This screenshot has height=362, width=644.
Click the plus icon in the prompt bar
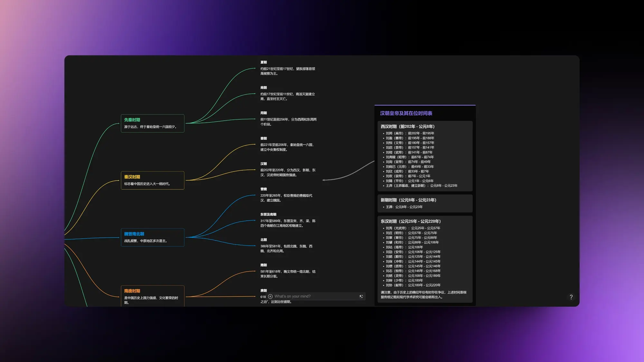270,296
